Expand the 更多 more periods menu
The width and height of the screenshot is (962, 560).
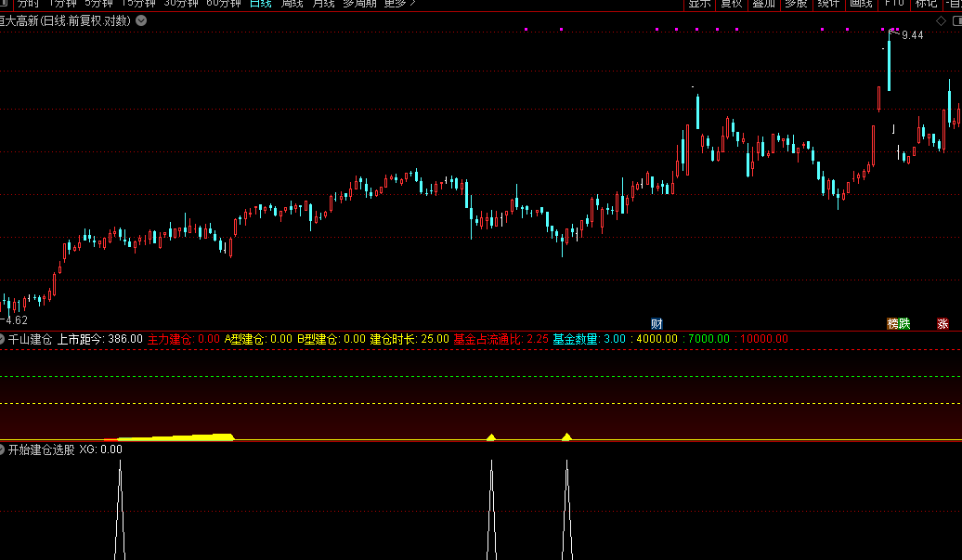click(x=400, y=4)
